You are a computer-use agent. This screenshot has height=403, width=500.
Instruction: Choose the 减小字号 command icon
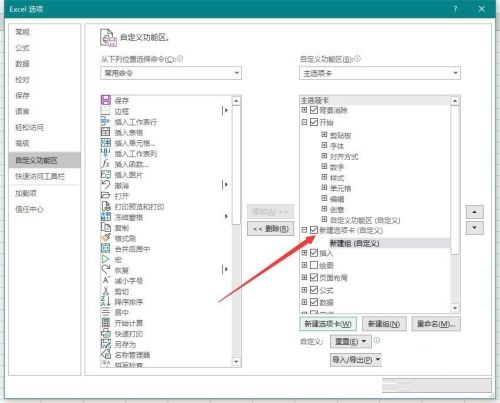106,280
